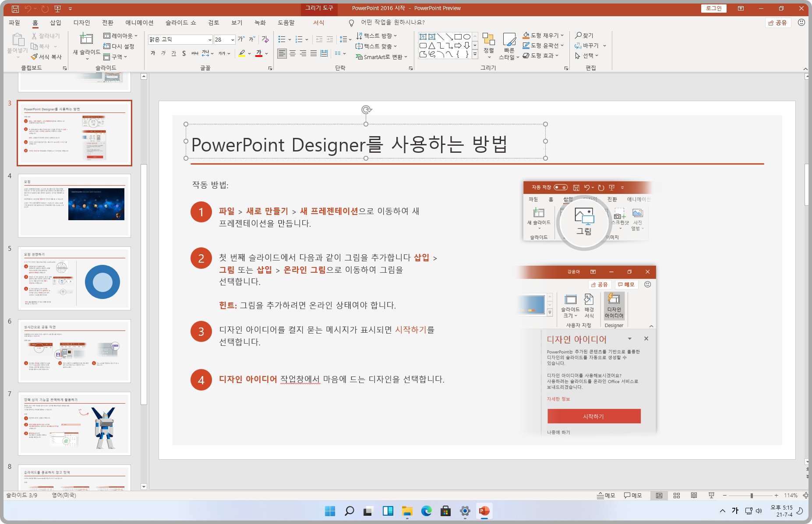812x524 pixels.
Task: Select the oval shape in shapes gallery
Action: [467, 37]
